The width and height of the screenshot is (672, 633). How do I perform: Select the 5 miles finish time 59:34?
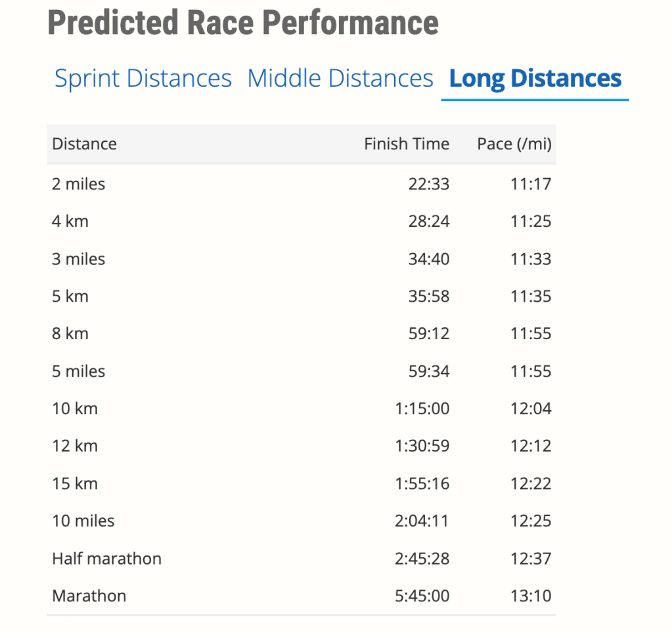(428, 371)
